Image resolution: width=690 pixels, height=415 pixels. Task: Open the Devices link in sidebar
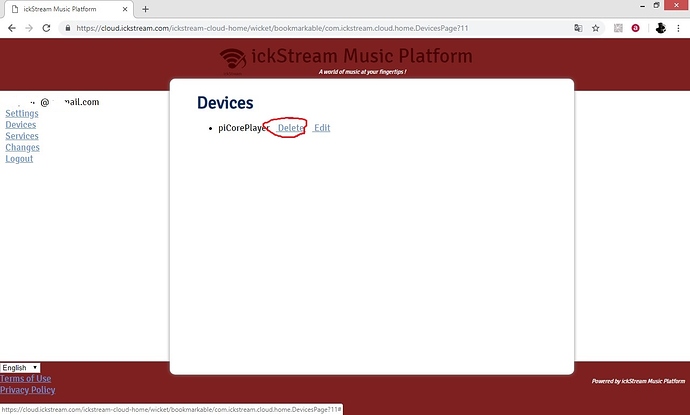click(21, 125)
